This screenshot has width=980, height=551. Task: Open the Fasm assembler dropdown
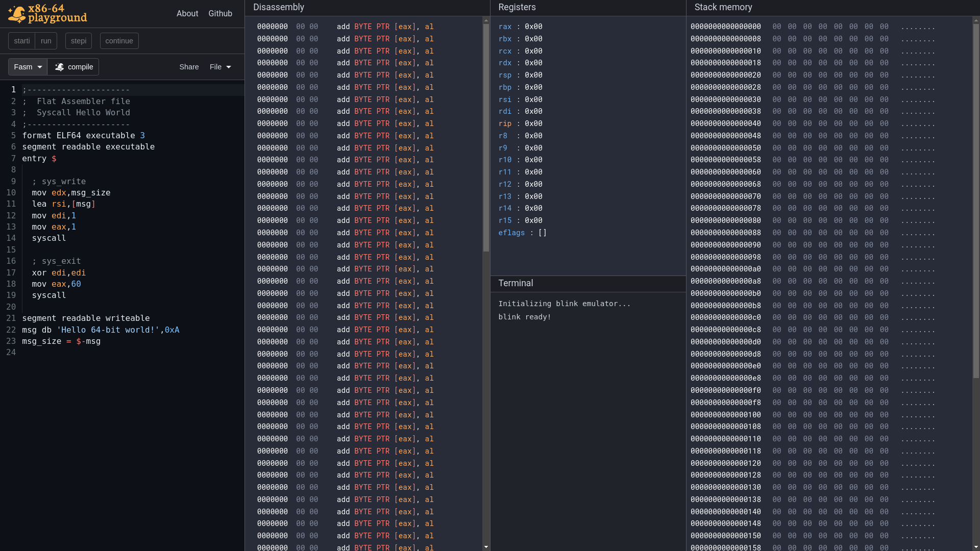tap(28, 67)
